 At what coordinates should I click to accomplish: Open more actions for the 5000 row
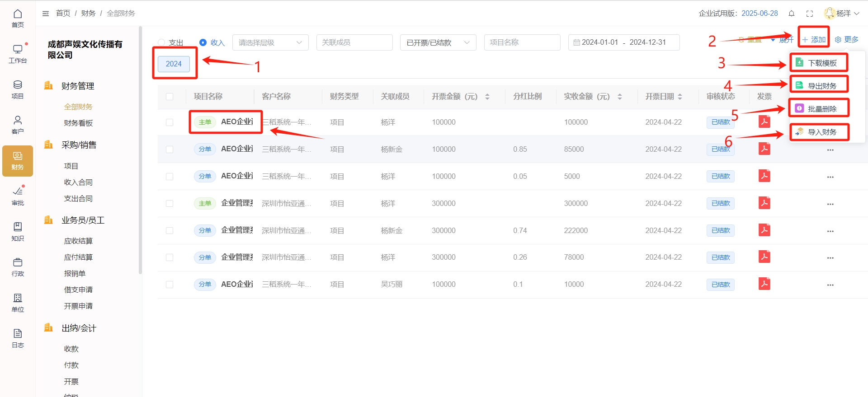coord(830,177)
